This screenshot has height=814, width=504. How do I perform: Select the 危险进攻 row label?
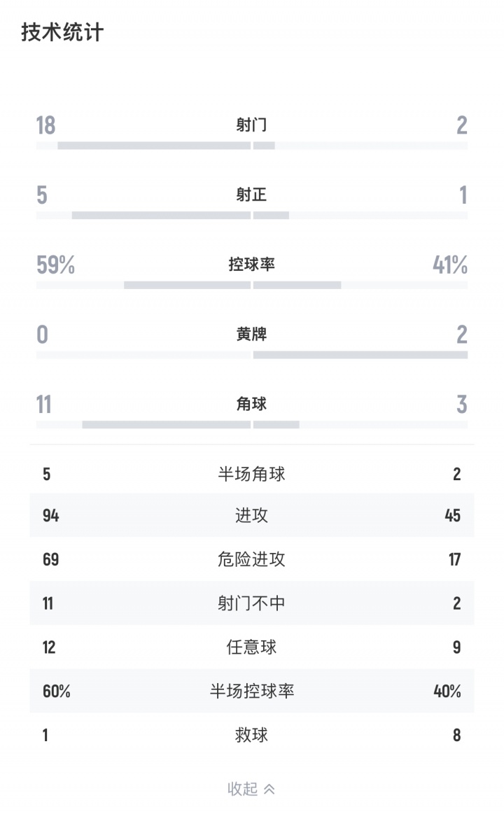point(251,559)
